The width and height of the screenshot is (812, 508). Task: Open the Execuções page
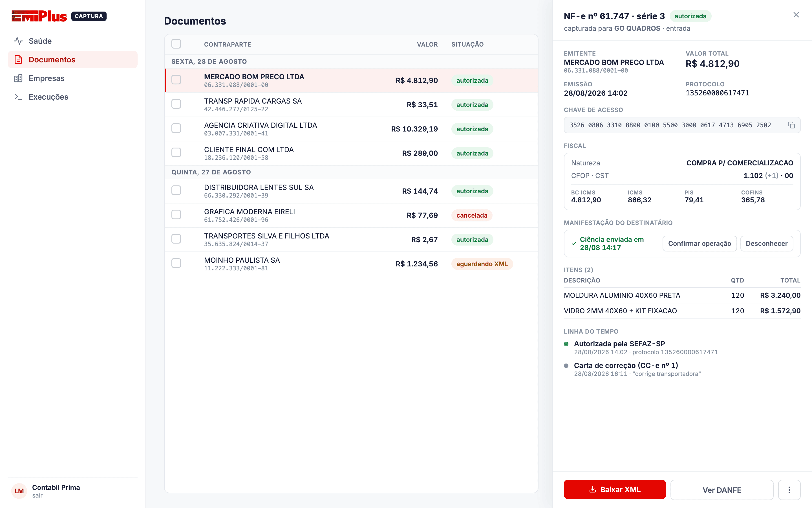[x=72, y=97]
